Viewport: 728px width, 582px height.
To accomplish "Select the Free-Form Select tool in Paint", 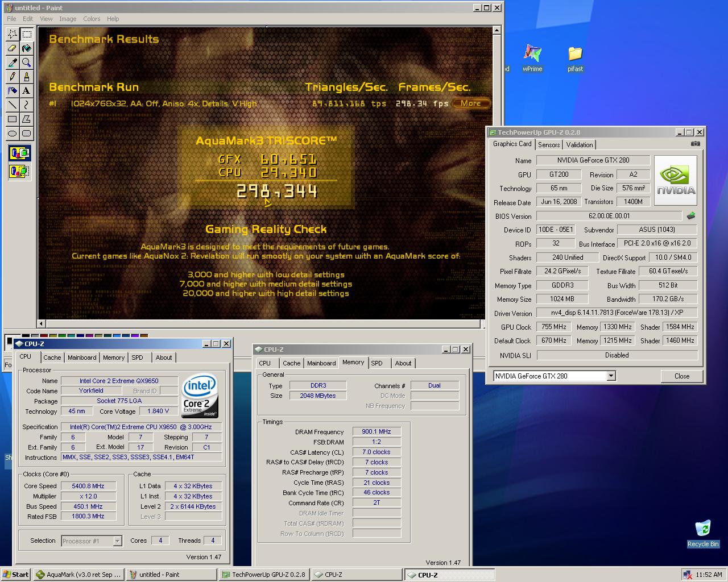I will click(x=12, y=34).
